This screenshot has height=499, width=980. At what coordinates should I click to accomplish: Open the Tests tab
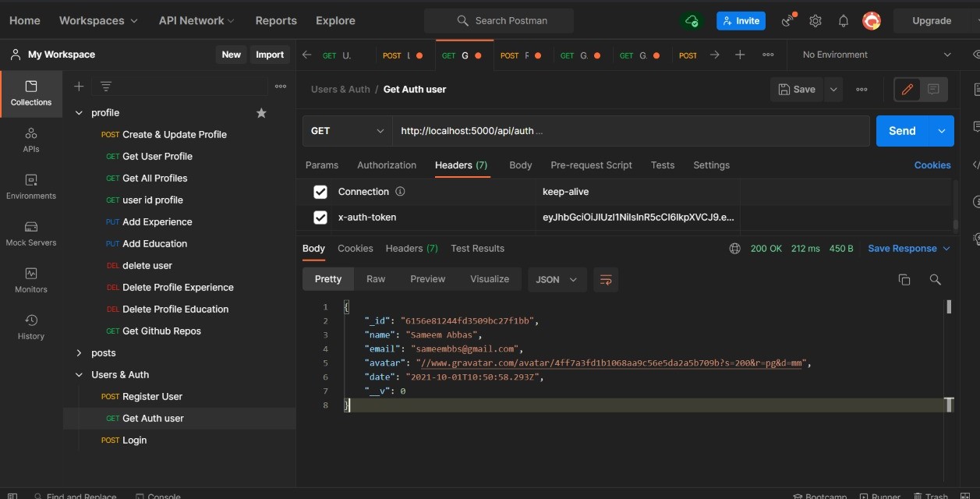[x=663, y=165]
